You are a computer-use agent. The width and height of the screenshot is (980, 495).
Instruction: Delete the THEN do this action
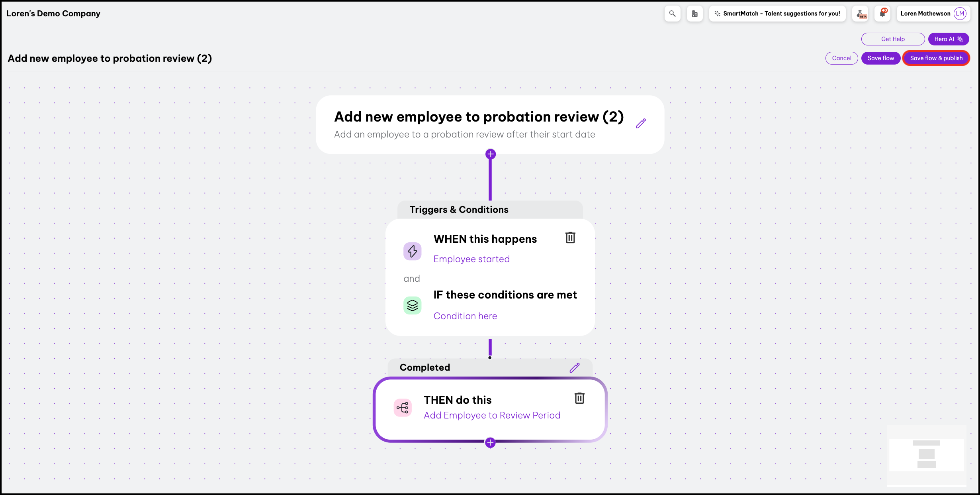[x=579, y=398]
